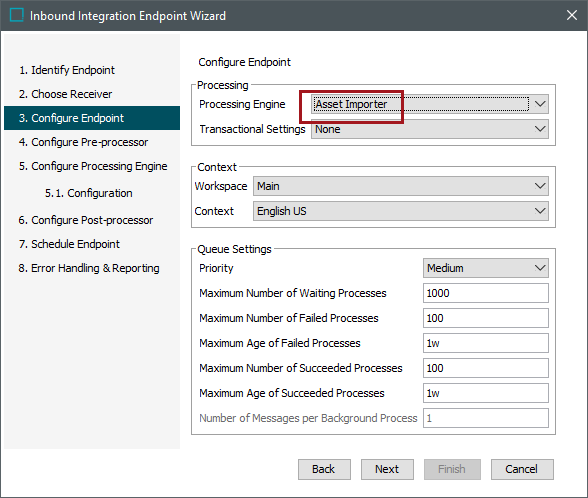Image resolution: width=588 pixels, height=498 pixels.
Task: Select step 4 Configure Pre-processor
Action: coord(83,142)
